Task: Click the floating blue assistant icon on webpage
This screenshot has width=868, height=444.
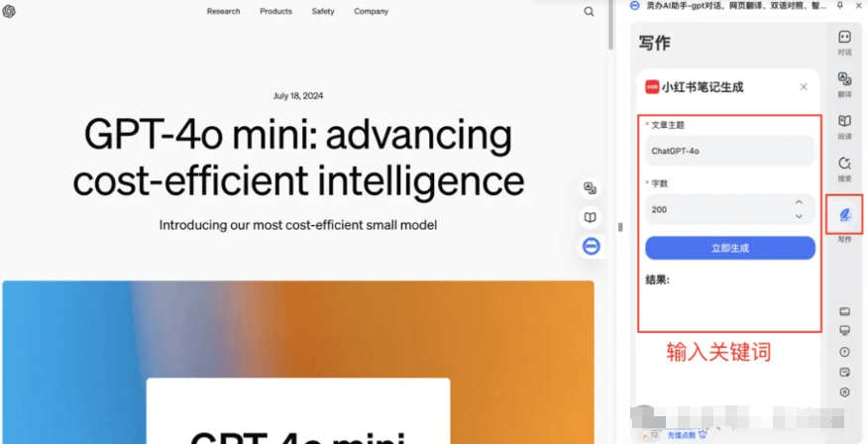Action: coord(592,247)
